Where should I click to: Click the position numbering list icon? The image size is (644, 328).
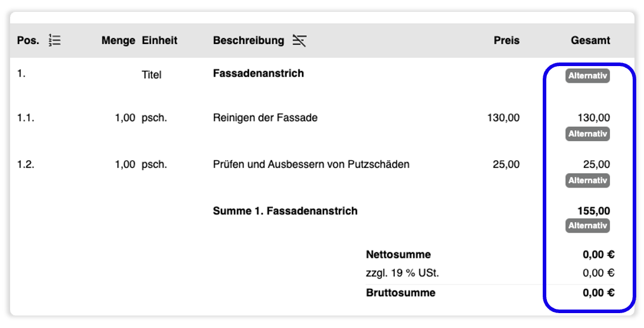tap(55, 40)
